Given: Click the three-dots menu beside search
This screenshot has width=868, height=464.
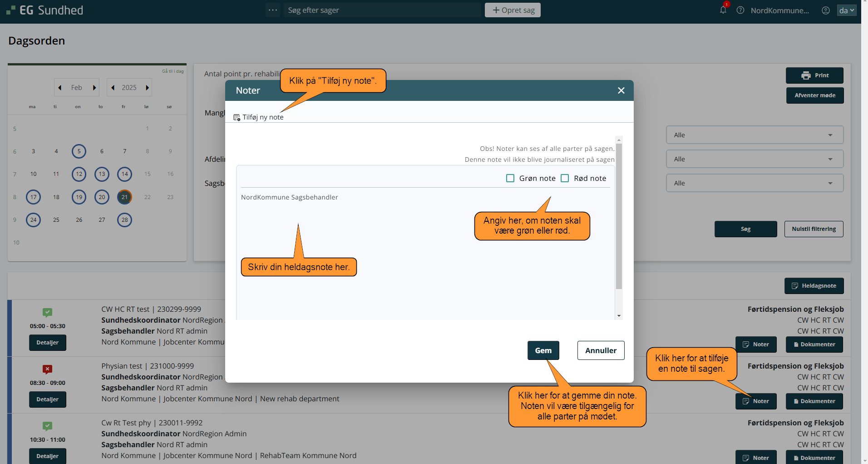Looking at the screenshot, I should coord(273,10).
